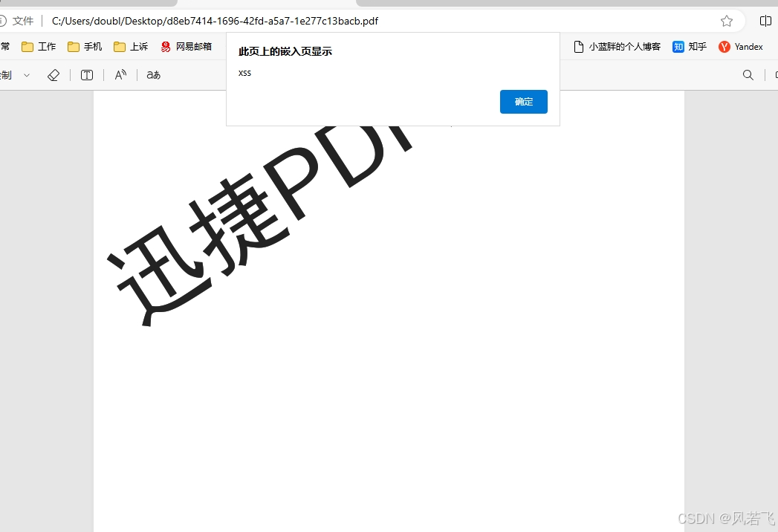Open the split screen icon beside address bar
Screen dimensions: 778x532
765,21
